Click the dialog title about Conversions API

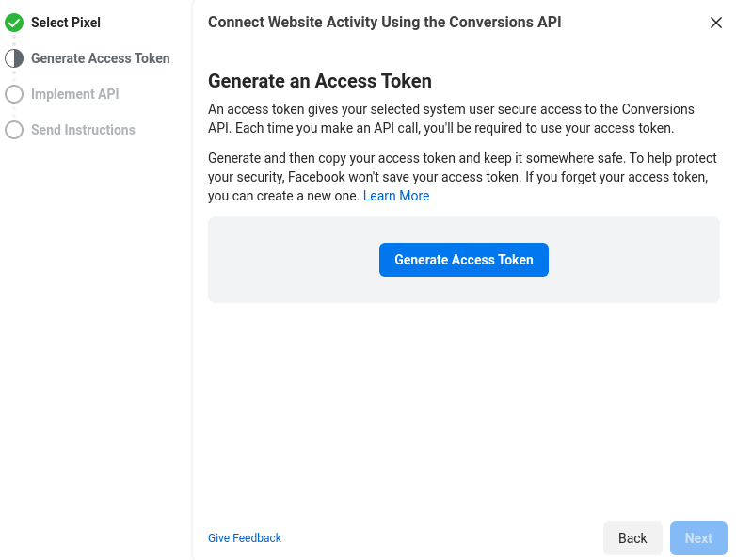pyautogui.click(x=384, y=22)
